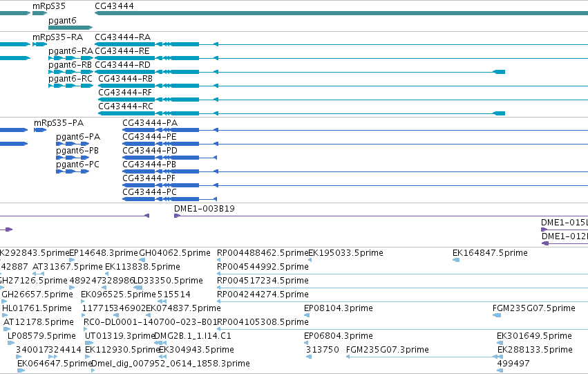Select the pgant6-RC transcript label
This screenshot has height=374, width=588.
(x=70, y=79)
